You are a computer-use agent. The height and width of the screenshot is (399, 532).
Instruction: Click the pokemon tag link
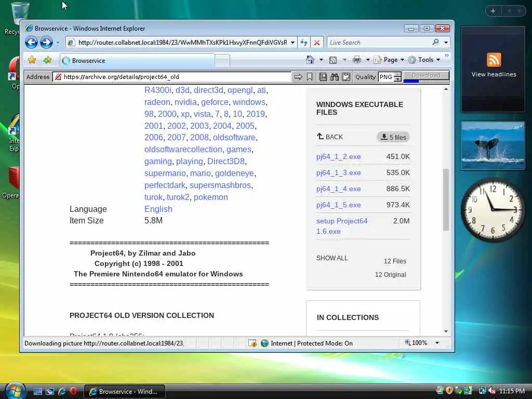211,197
